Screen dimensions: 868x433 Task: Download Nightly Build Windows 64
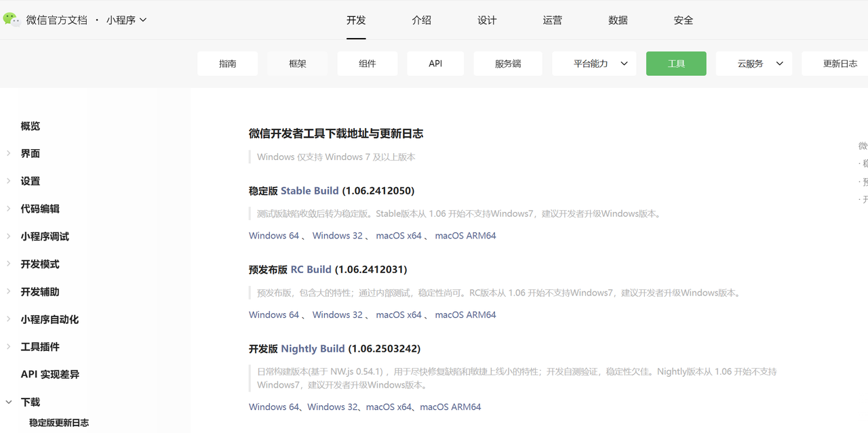[x=274, y=407]
